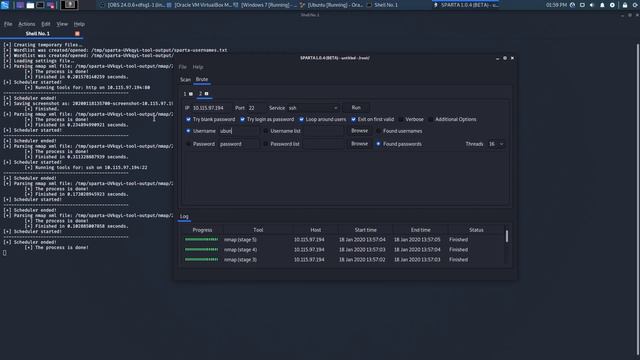Image resolution: width=640 pixels, height=360 pixels.
Task: Switch to the Scan tab in SPARTA
Action: point(185,80)
